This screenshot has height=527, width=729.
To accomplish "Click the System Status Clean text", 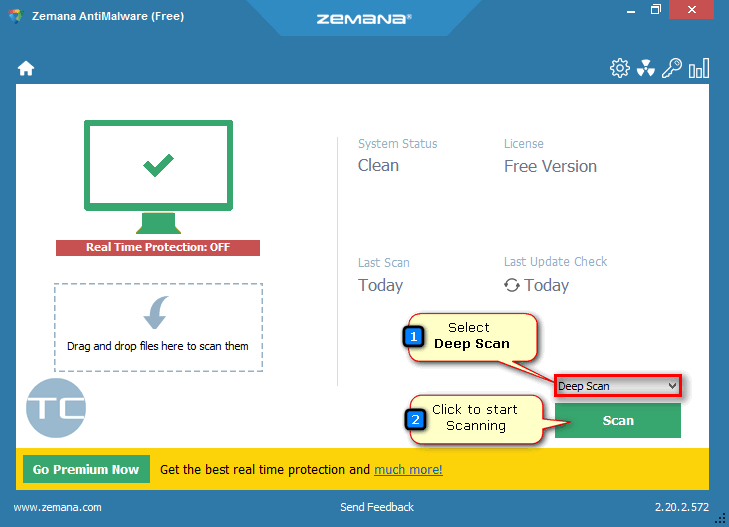I will click(378, 165).
